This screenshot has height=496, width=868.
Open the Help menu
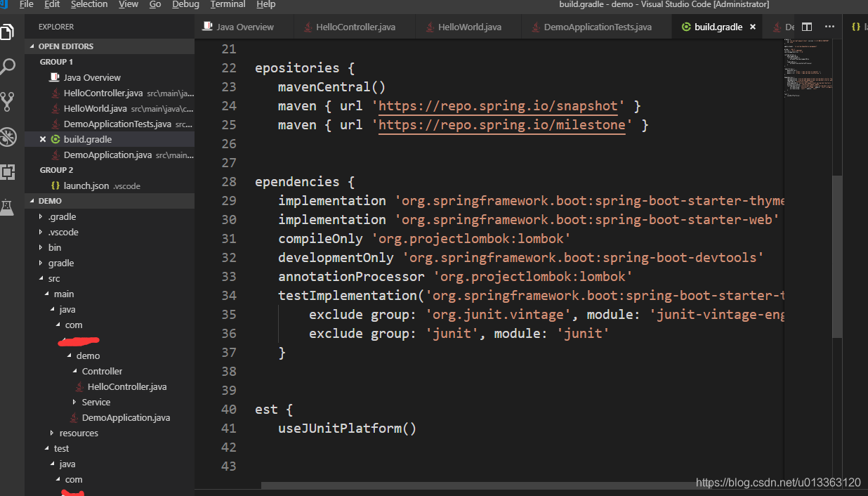(x=266, y=4)
